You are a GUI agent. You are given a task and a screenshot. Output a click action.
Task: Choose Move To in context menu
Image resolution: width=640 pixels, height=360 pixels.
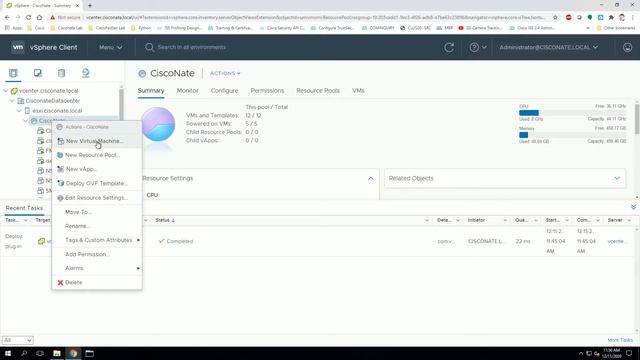pyautogui.click(x=97, y=212)
